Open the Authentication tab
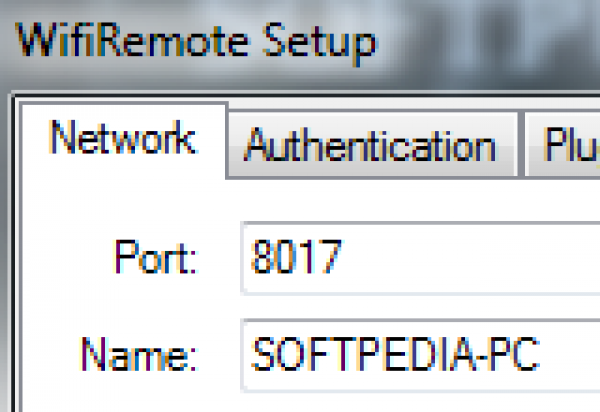 pos(371,146)
